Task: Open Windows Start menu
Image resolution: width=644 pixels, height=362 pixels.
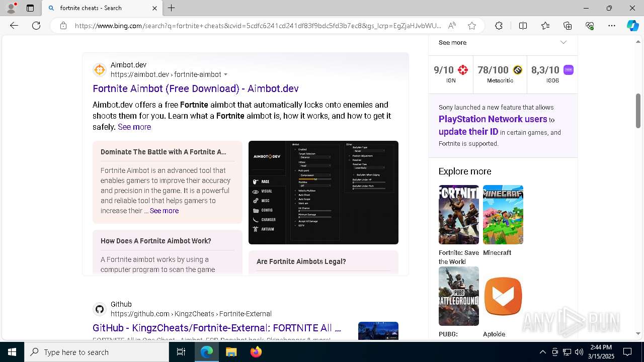Action: pos(12,352)
